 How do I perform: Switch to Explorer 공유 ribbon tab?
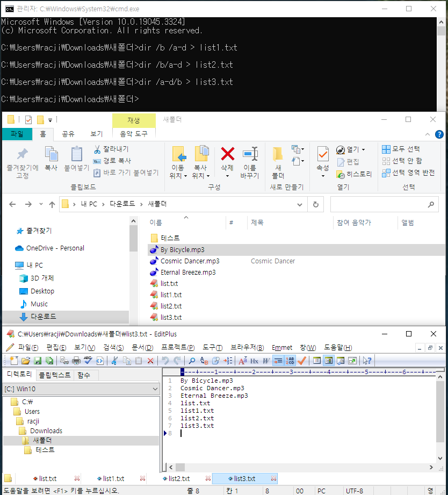tap(68, 134)
